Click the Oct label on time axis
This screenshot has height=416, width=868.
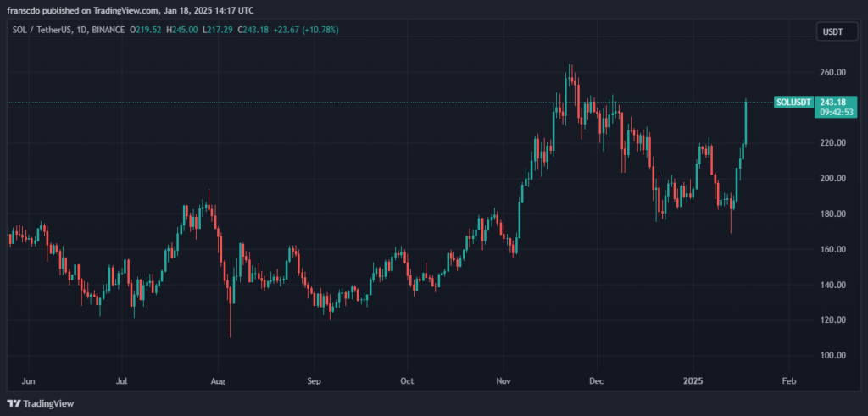click(408, 381)
